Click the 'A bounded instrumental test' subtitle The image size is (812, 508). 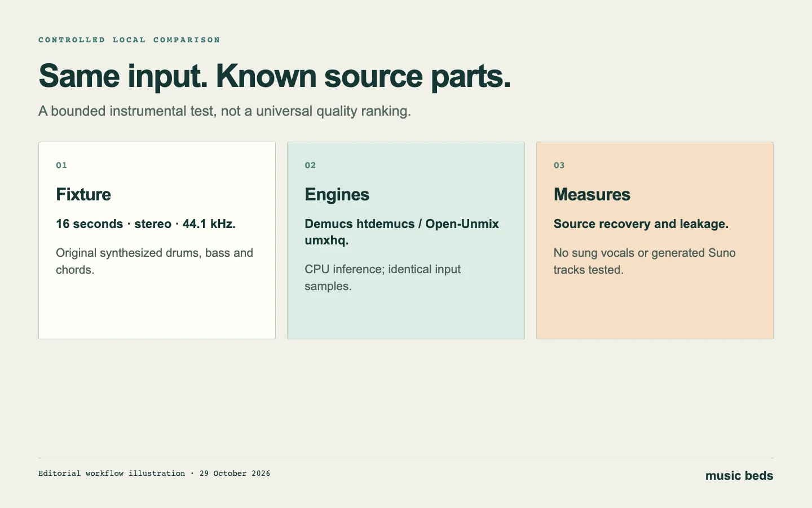pos(224,111)
